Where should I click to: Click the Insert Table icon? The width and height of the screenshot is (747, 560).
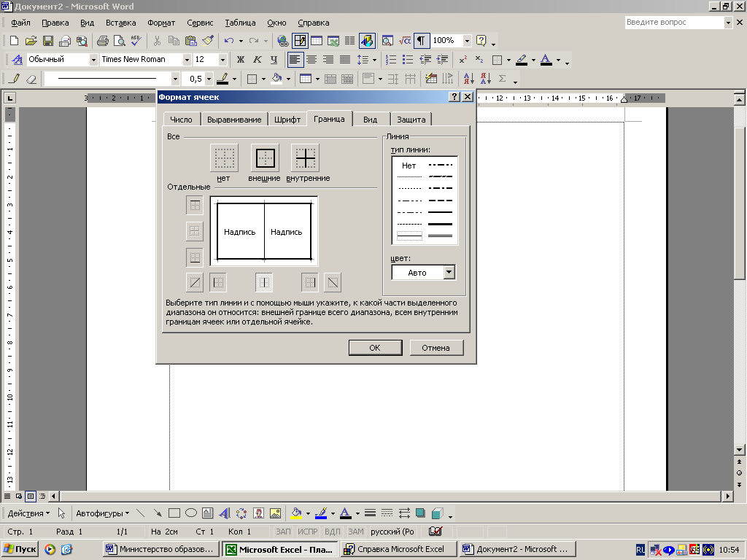click(x=317, y=41)
